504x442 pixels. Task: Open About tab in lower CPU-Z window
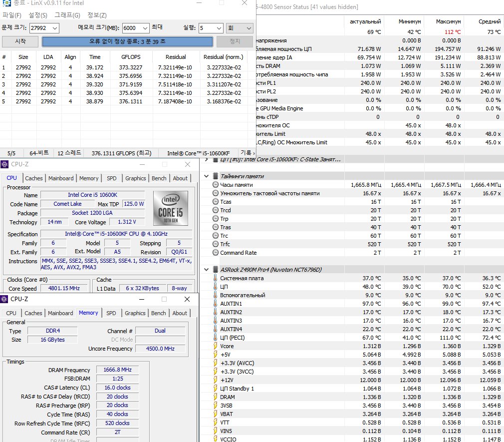pos(180,313)
